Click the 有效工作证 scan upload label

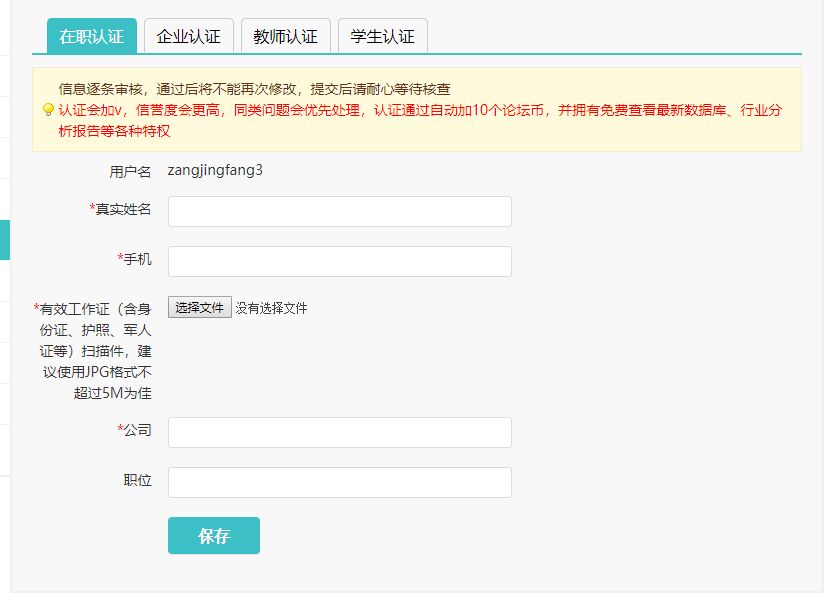pos(96,351)
